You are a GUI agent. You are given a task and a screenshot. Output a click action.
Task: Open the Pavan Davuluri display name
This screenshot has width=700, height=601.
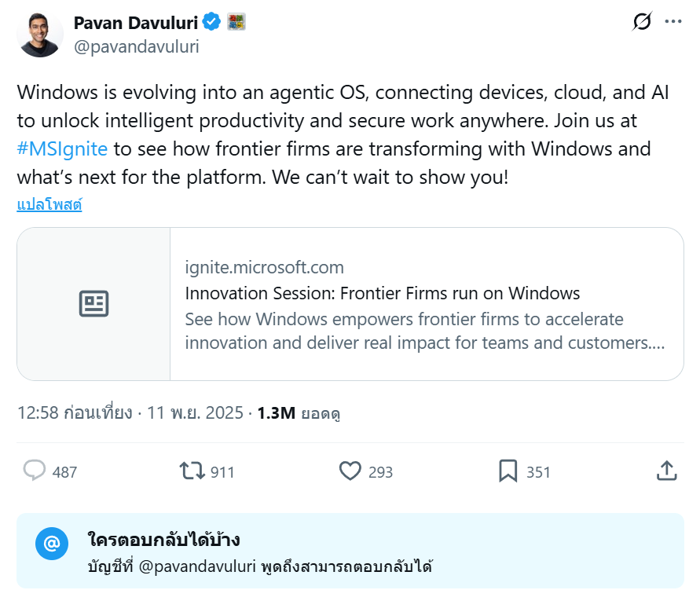pos(135,22)
